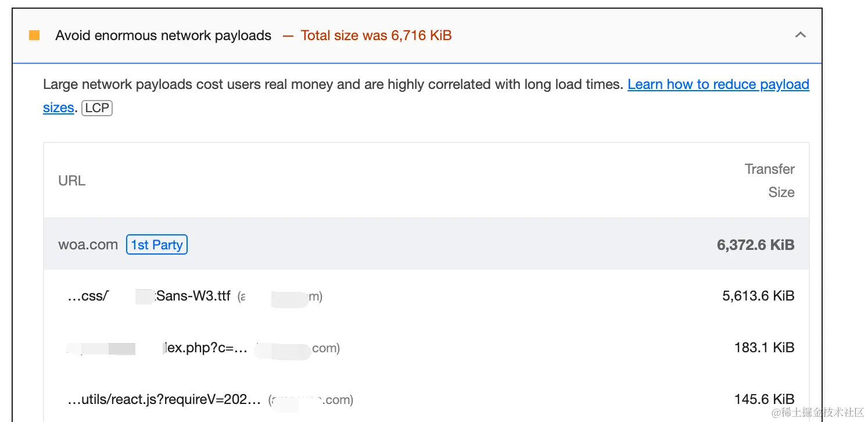
Task: Click the LCP metric badge
Action: click(96, 108)
